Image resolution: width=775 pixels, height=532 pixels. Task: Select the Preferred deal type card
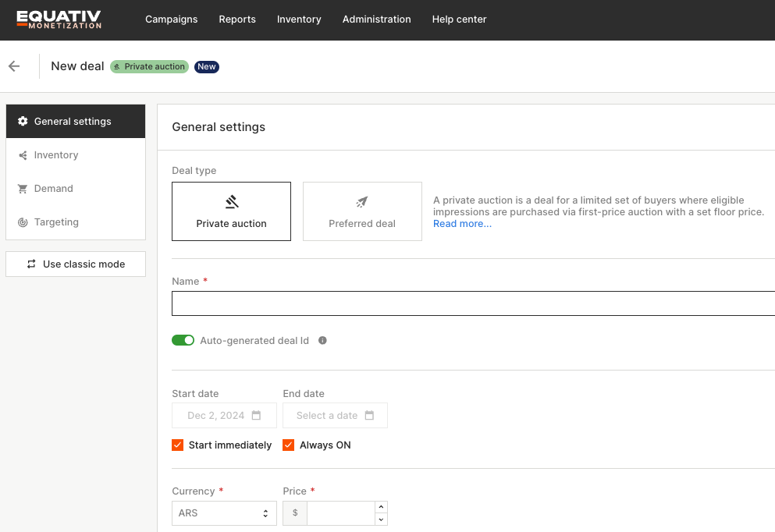click(362, 211)
